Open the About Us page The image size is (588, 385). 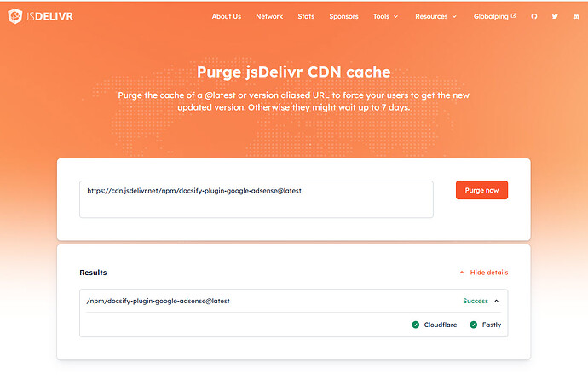(x=227, y=16)
